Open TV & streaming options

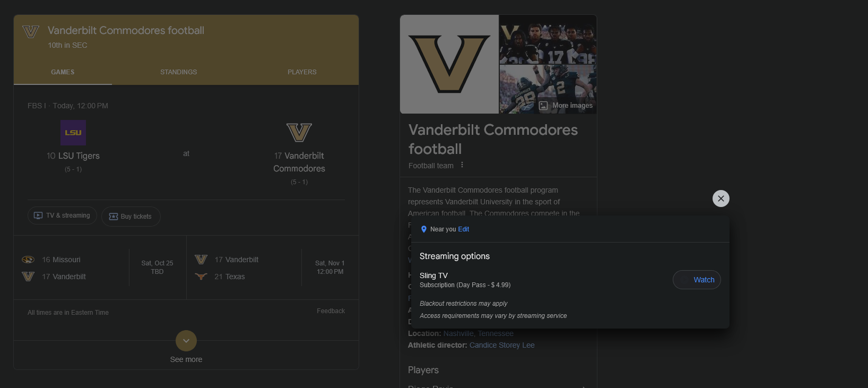coord(62,215)
